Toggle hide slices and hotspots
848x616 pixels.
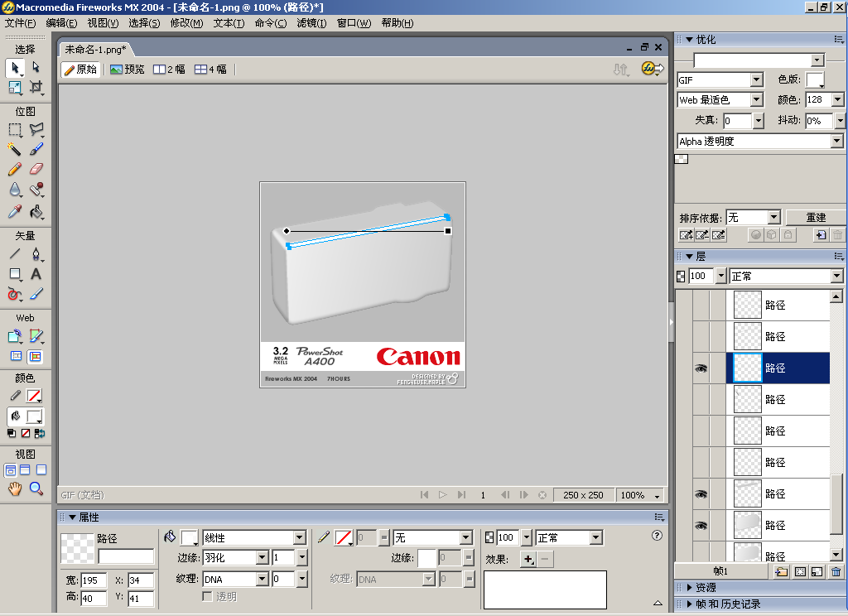click(17, 356)
